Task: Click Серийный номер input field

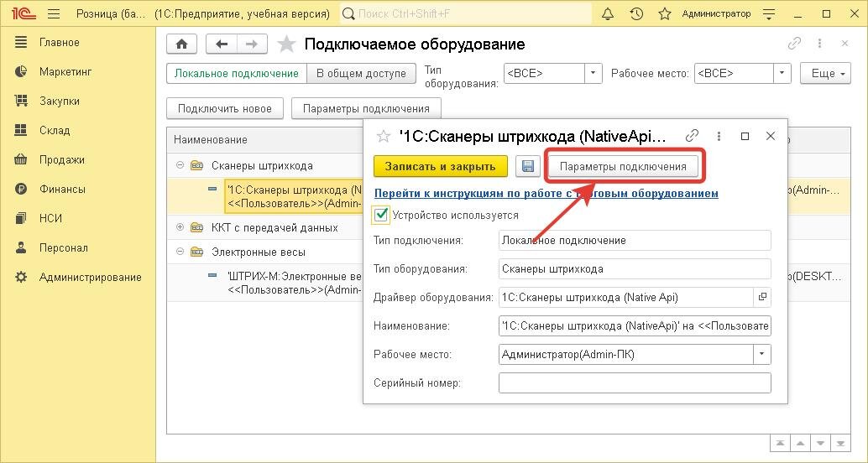Action: 635,382
